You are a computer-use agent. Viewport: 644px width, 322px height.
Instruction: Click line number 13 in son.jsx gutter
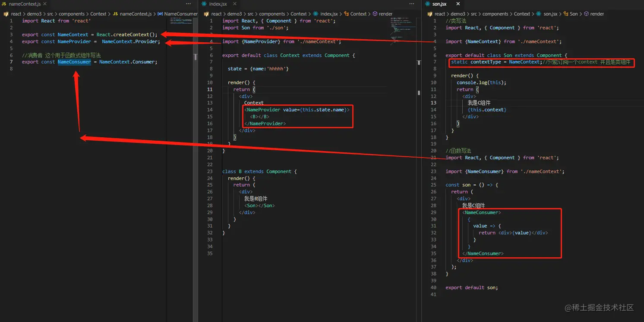[433, 103]
